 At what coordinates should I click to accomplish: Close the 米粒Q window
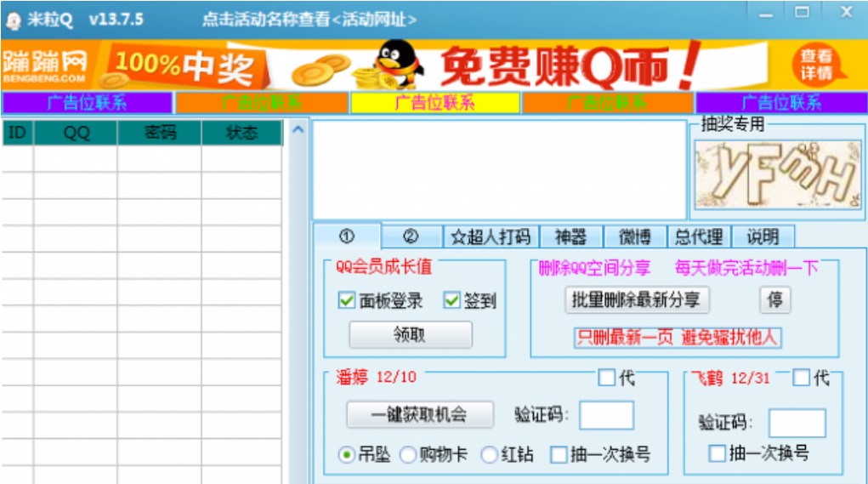(847, 12)
